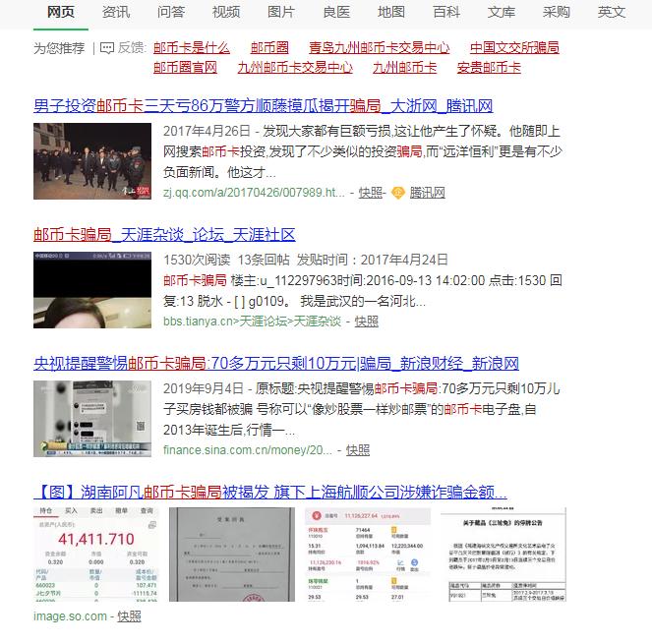This screenshot has height=644, width=652.
Task: Open result 邮币卡骗局_天涯杂谈 title
Action: (x=164, y=235)
